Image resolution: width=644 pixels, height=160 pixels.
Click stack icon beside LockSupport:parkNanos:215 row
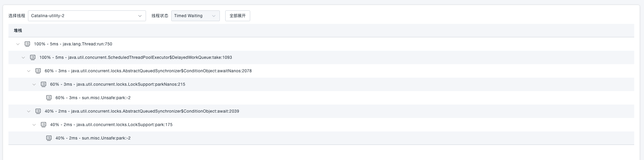[43, 84]
